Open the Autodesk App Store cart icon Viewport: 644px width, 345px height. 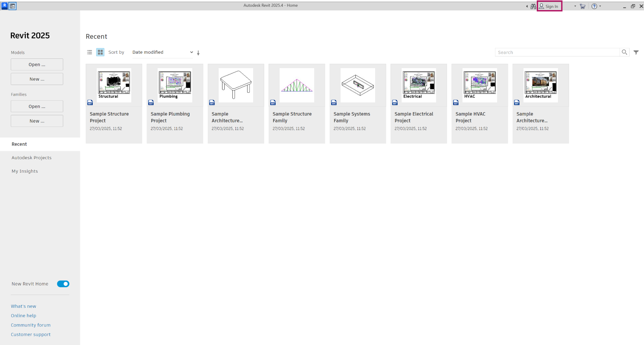coord(583,6)
